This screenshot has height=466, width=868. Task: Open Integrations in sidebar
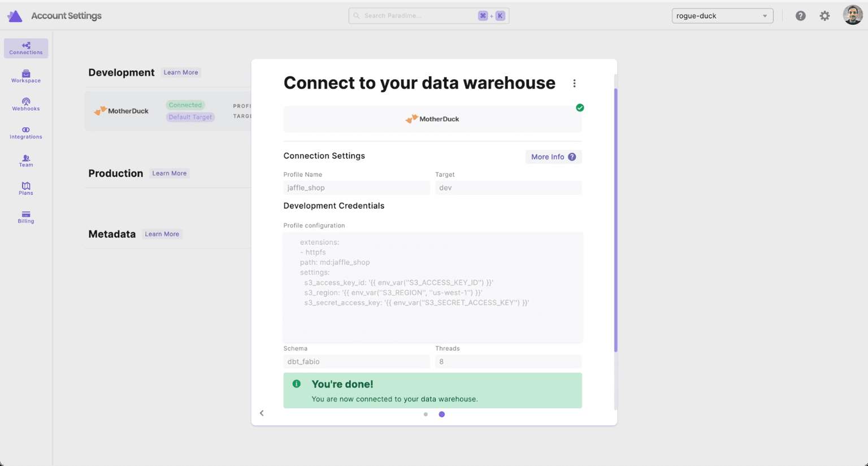(26, 133)
